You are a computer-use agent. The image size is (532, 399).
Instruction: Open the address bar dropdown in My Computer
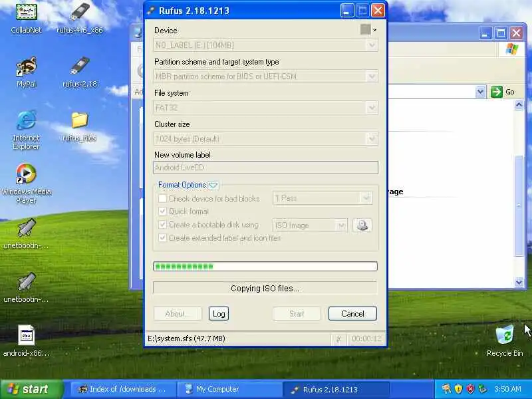[480, 92]
